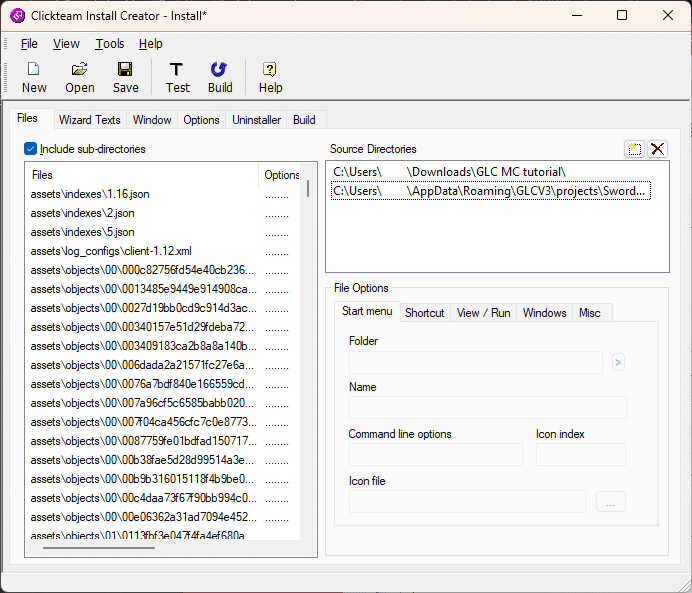
Task: Switch to the Options tab
Action: (x=201, y=120)
